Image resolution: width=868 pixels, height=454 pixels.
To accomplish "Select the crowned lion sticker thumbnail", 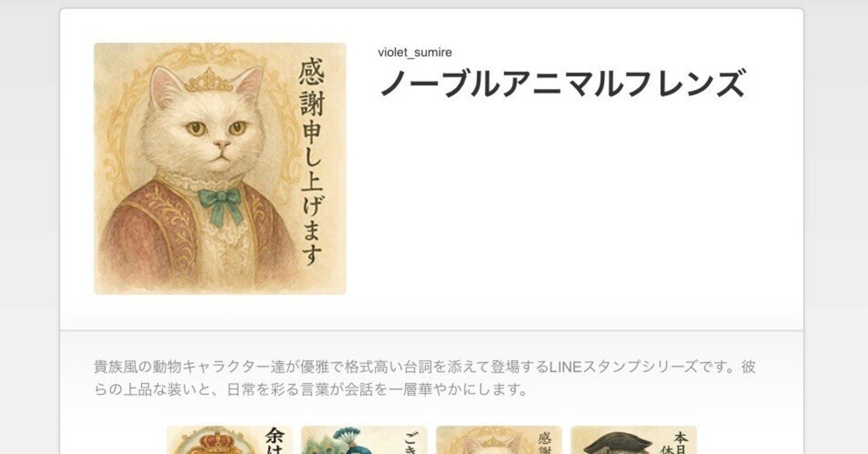I will (x=229, y=440).
